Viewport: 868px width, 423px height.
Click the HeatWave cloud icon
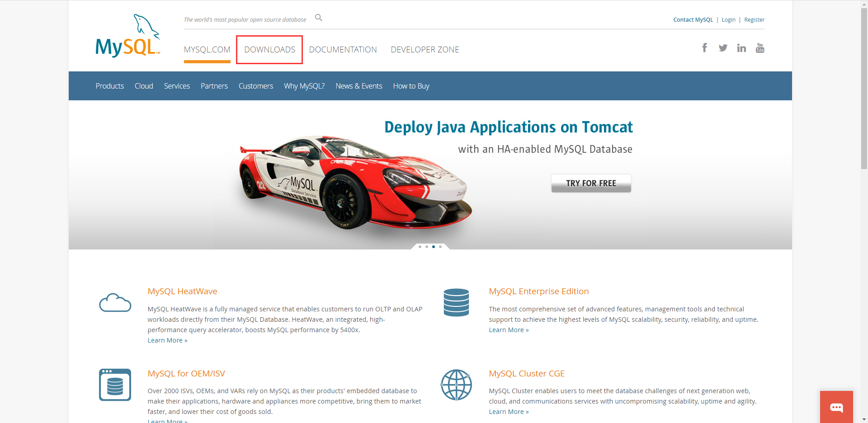115,302
